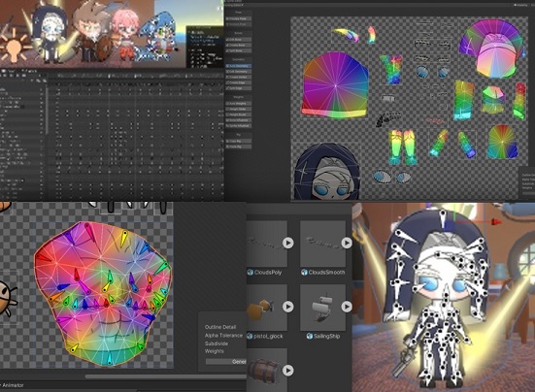This screenshot has width=535, height=392.
Task: Select the light gizmo icon in the game scene
Action: pos(13,46)
